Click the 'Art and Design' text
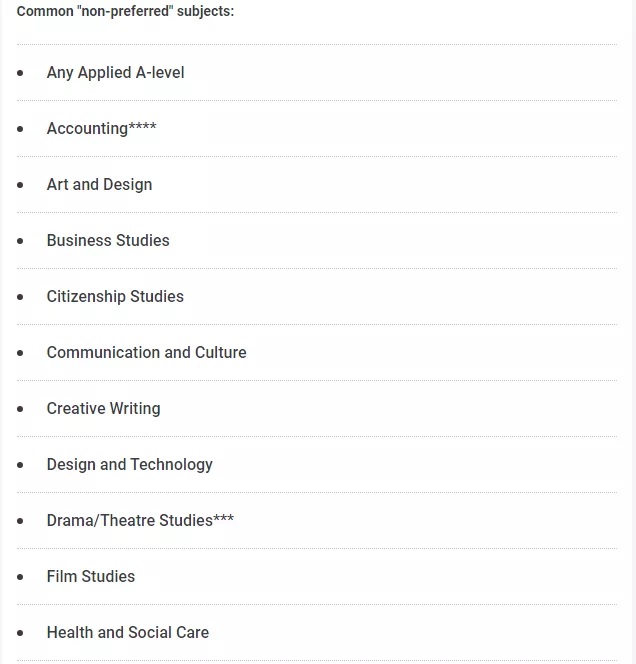The height and width of the screenshot is (664, 636). point(99,185)
